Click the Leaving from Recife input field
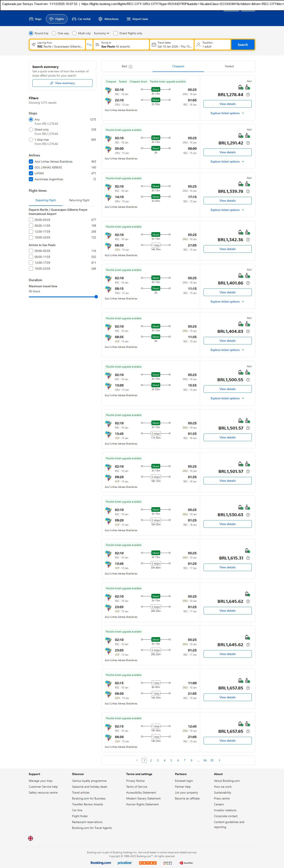Screen dimensions: 284x868 pos(57,45)
